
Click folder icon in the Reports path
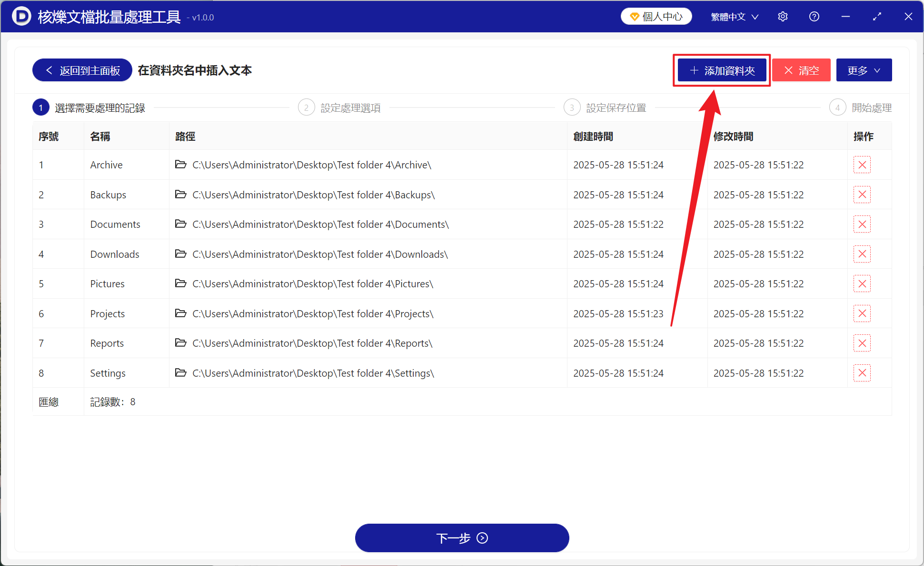180,342
